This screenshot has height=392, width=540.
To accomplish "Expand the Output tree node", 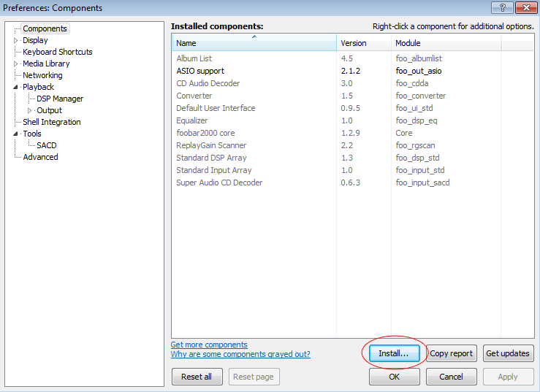I will pyautogui.click(x=30, y=111).
